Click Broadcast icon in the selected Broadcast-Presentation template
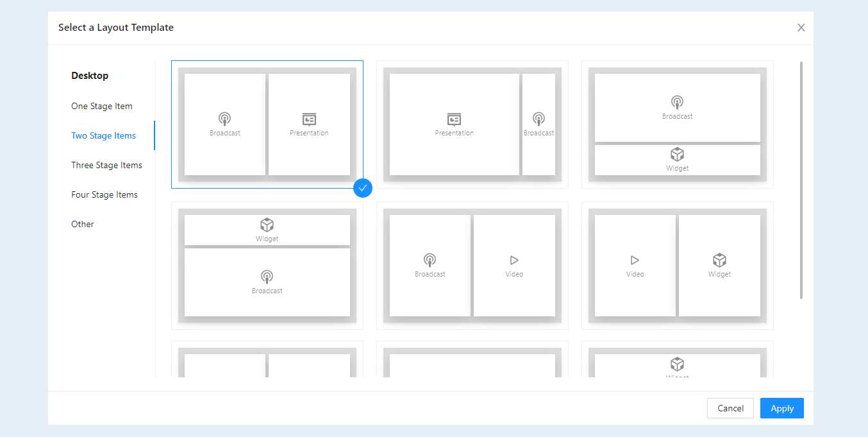Screen dimensions: 868x437 [224, 119]
